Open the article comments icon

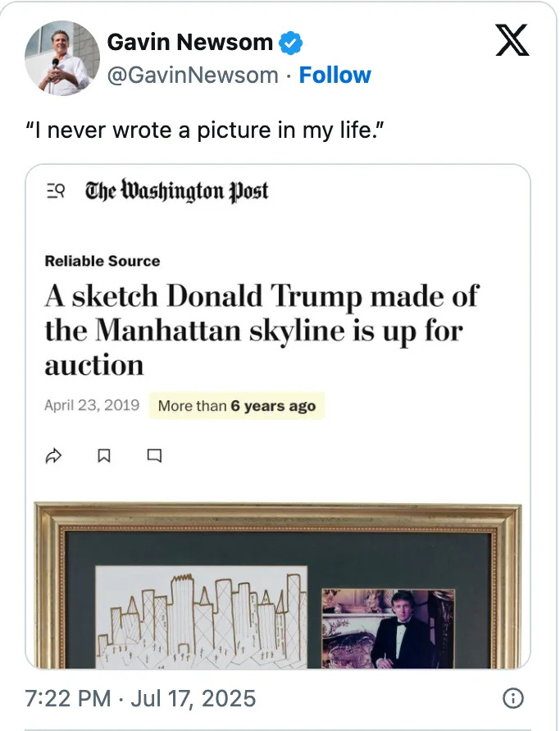154,456
